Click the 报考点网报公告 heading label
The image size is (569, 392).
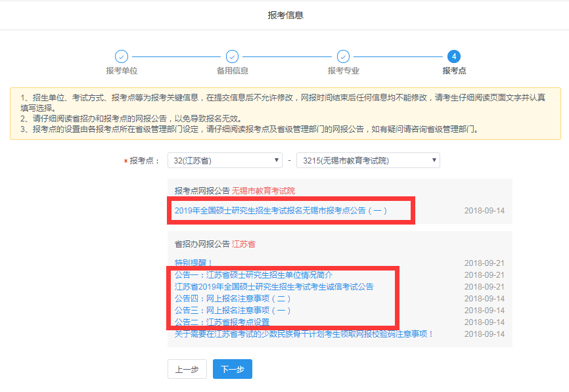pyautogui.click(x=202, y=190)
